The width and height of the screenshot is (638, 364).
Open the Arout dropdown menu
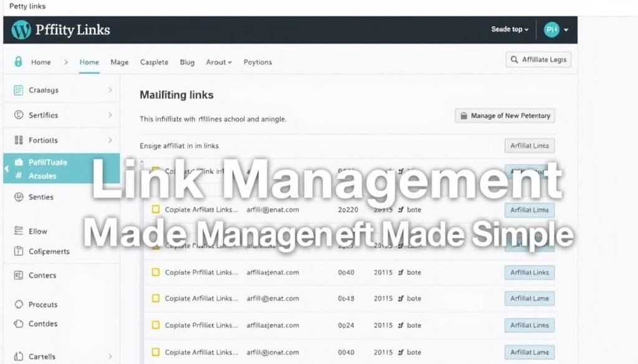tap(219, 62)
